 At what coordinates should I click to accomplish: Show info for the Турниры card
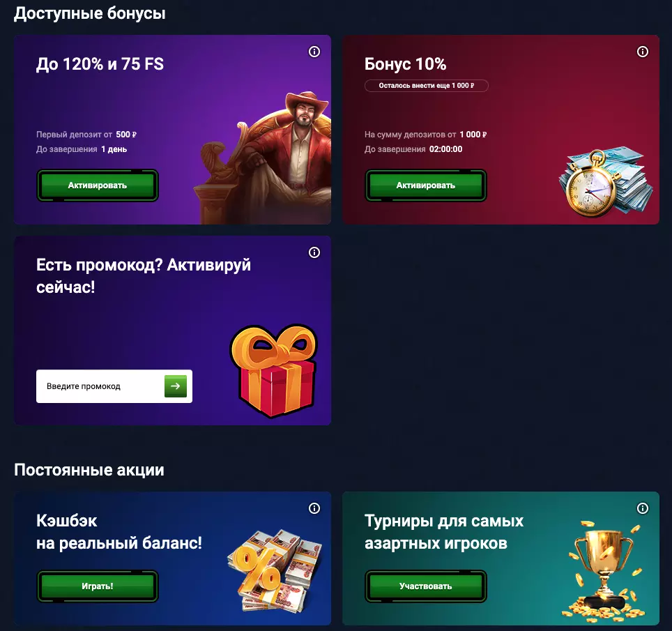[643, 508]
